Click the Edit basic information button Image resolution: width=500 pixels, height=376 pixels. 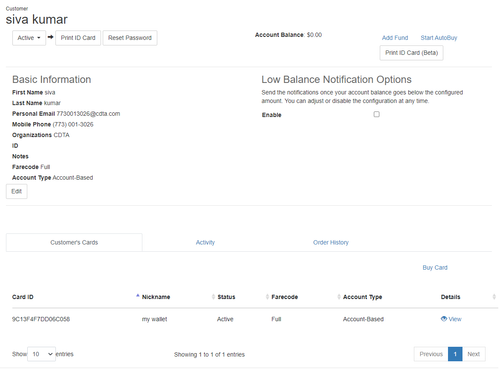pyautogui.click(x=17, y=191)
